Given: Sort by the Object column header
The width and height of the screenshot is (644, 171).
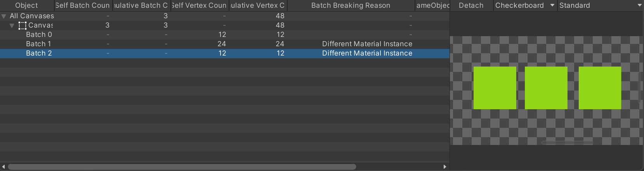Looking at the screenshot, I should 27,5.
